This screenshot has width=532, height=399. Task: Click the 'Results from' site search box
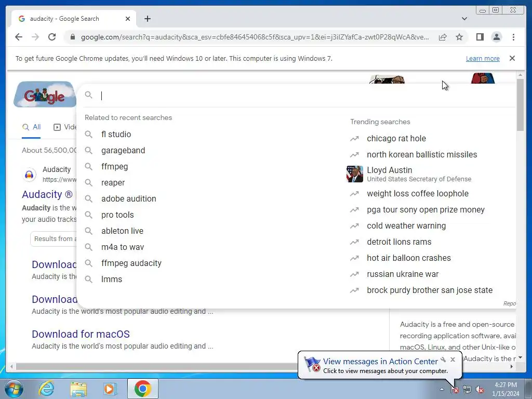(x=54, y=239)
